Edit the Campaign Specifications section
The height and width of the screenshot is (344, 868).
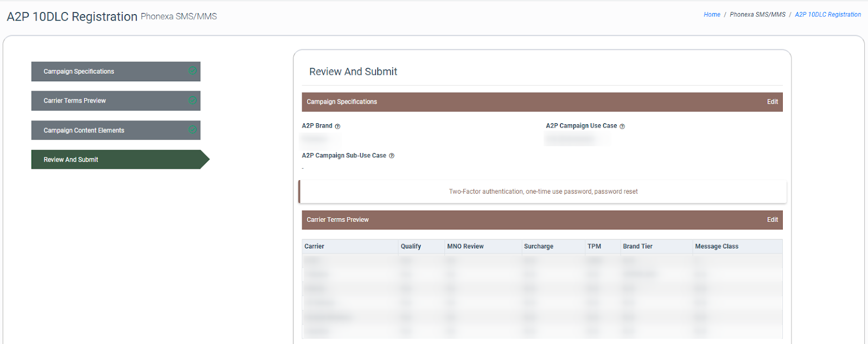[772, 102]
